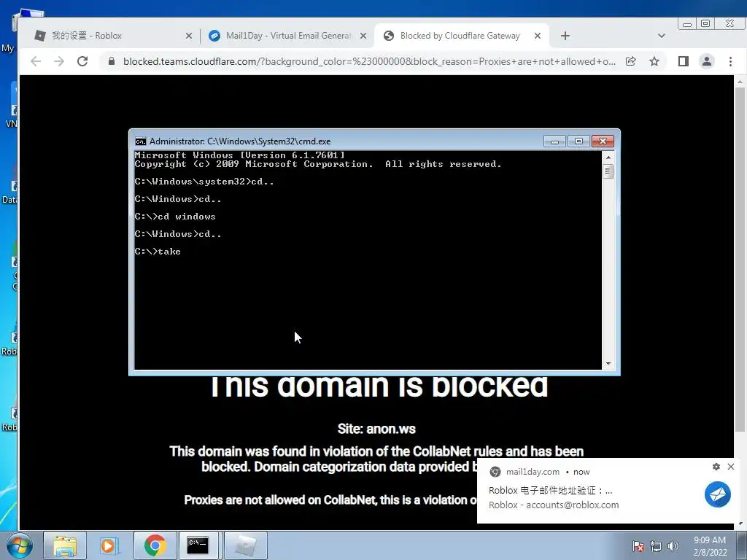Dismiss the mail1day notification

[731, 467]
